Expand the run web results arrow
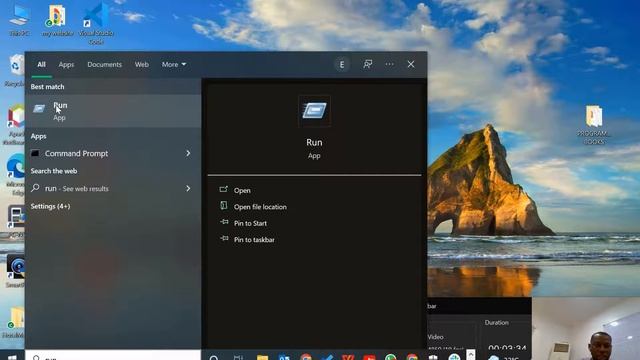Viewport: 640px width, 360px height. (x=188, y=189)
